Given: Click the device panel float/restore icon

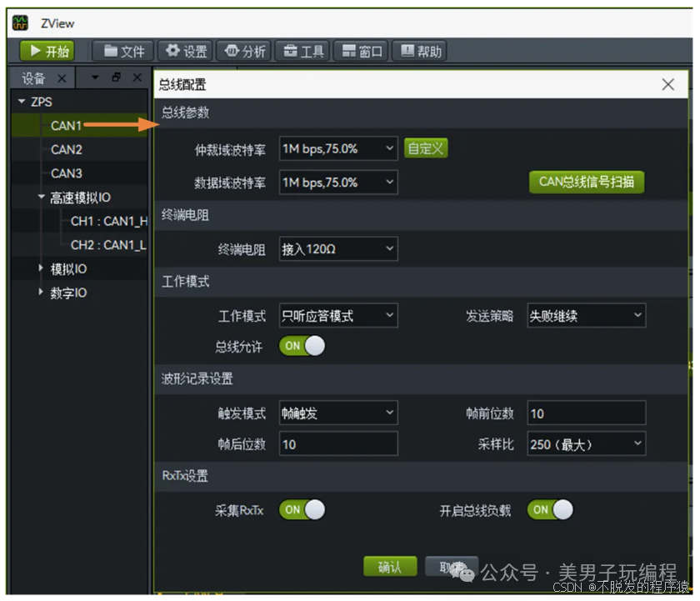Looking at the screenshot, I should [116, 78].
